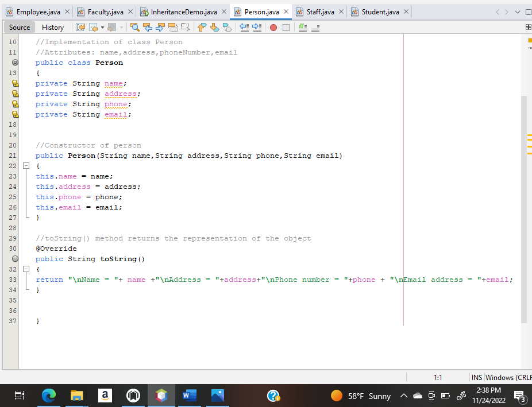The width and height of the screenshot is (532, 407).
Task: Collapse the toString code fold at line 32
Action: pyautogui.click(x=26, y=269)
